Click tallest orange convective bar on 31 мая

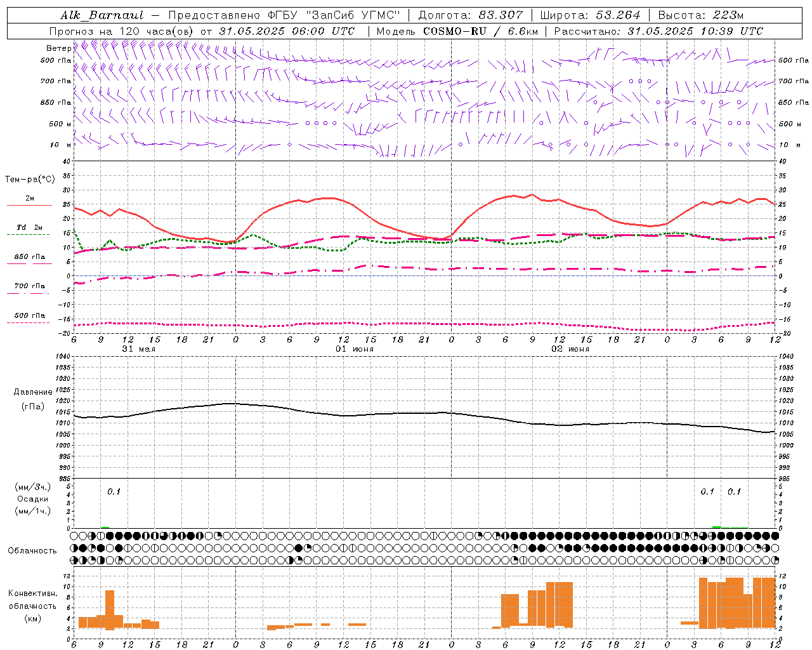point(110,610)
